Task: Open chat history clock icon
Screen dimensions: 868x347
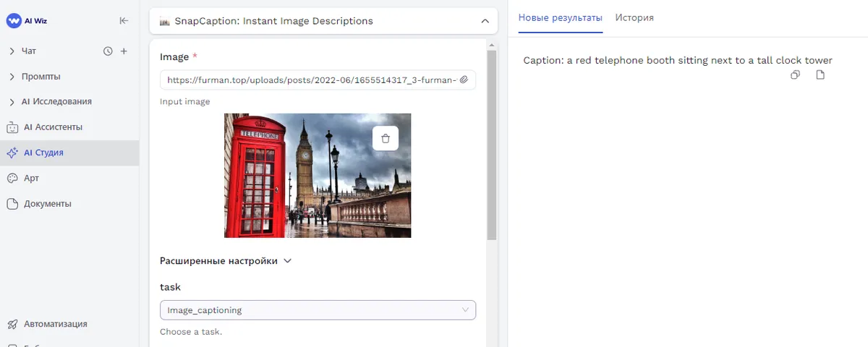Action: click(109, 51)
